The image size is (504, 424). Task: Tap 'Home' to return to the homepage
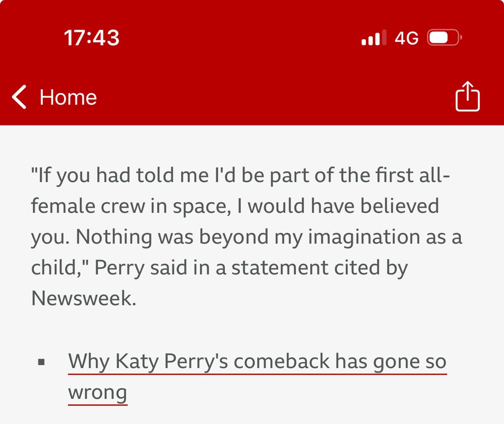point(68,96)
